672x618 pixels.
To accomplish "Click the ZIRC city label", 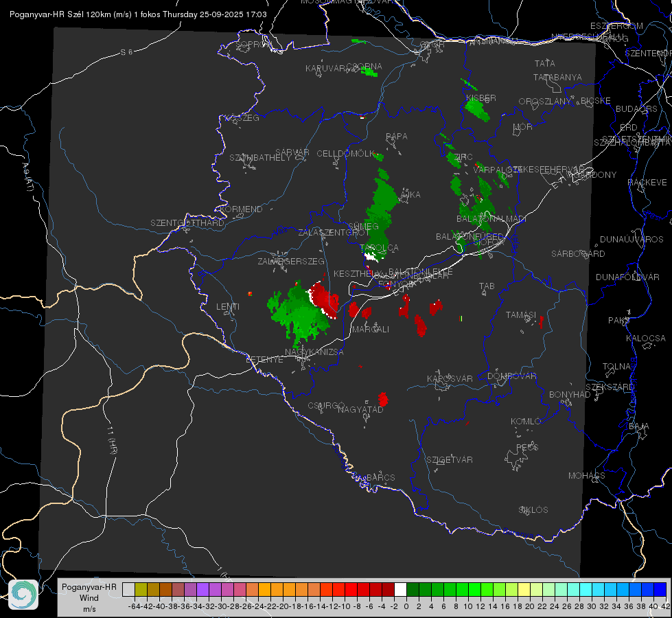I will click(x=463, y=157).
